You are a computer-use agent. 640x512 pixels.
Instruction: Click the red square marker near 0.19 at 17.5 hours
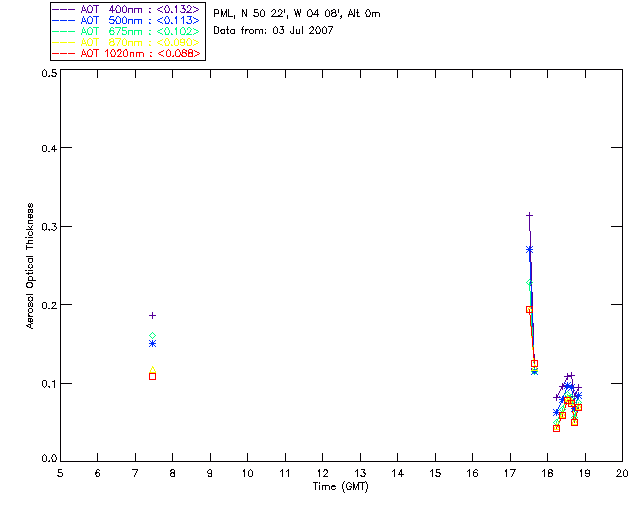[529, 309]
